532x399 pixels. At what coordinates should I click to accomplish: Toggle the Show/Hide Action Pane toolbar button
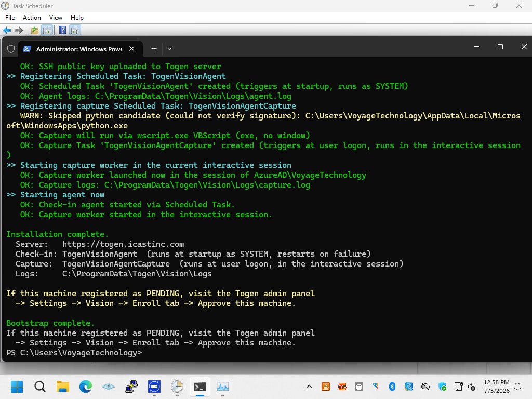(75, 31)
